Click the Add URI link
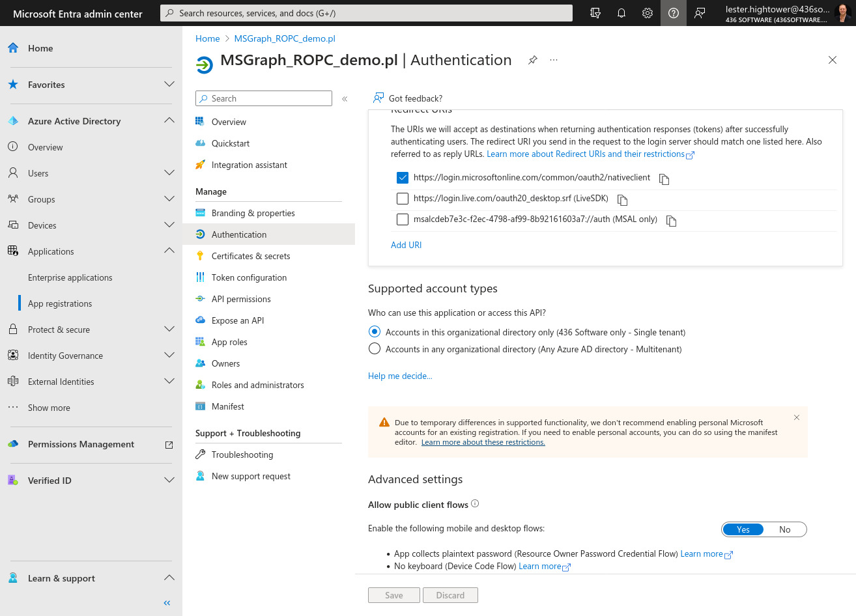This screenshot has width=856, height=616. pyautogui.click(x=406, y=244)
